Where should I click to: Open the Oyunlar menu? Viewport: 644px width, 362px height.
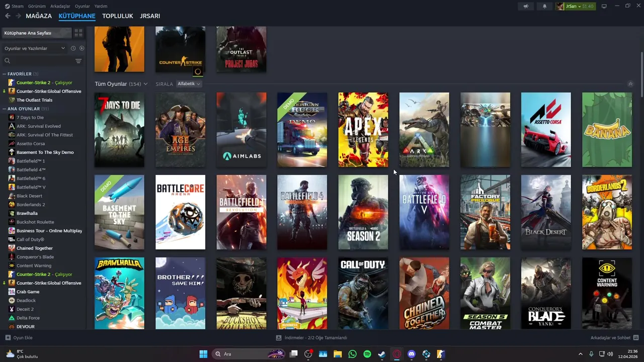click(83, 6)
